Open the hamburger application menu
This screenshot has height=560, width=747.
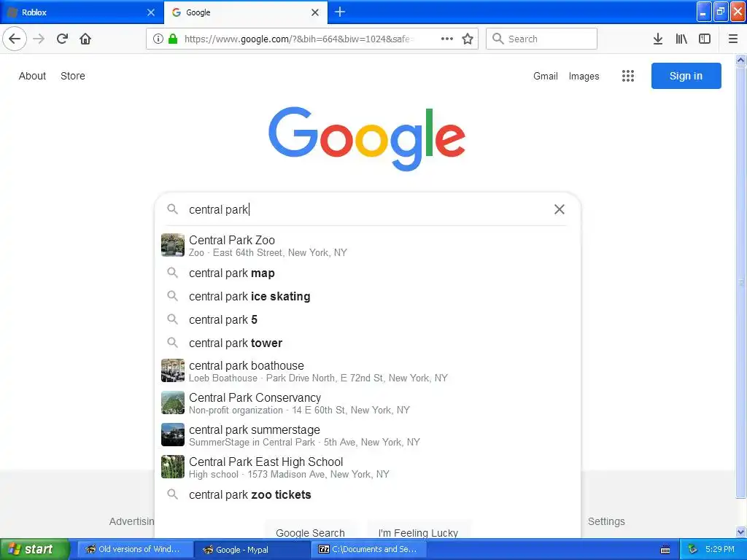click(x=733, y=39)
